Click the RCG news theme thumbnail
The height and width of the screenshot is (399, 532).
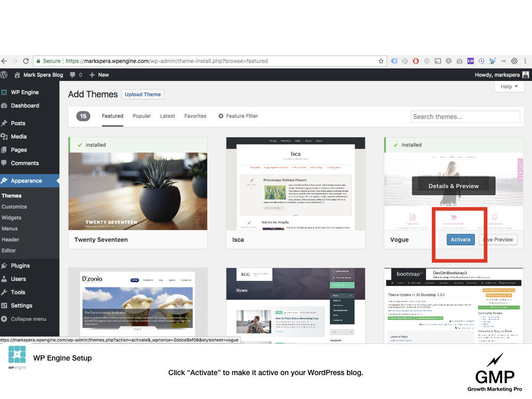pos(296,305)
